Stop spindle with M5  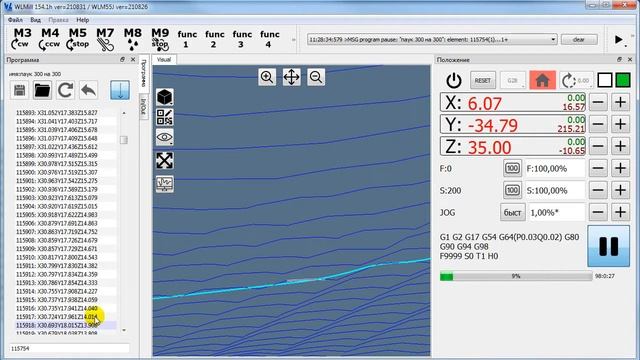(78, 39)
